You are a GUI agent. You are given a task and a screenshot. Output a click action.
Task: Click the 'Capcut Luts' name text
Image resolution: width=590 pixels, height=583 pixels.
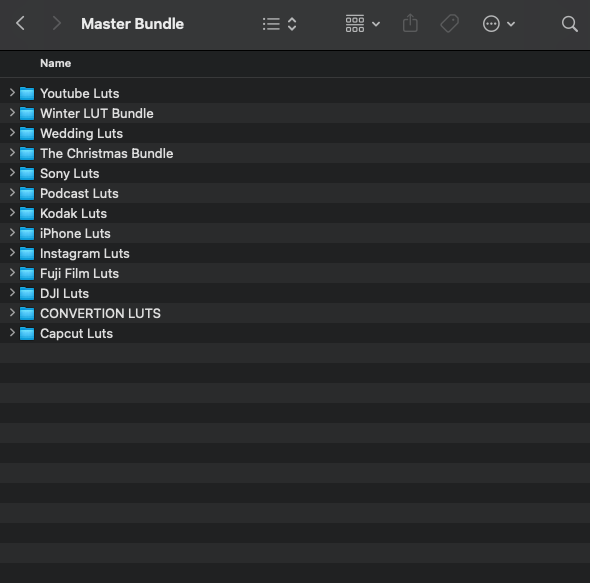click(76, 333)
